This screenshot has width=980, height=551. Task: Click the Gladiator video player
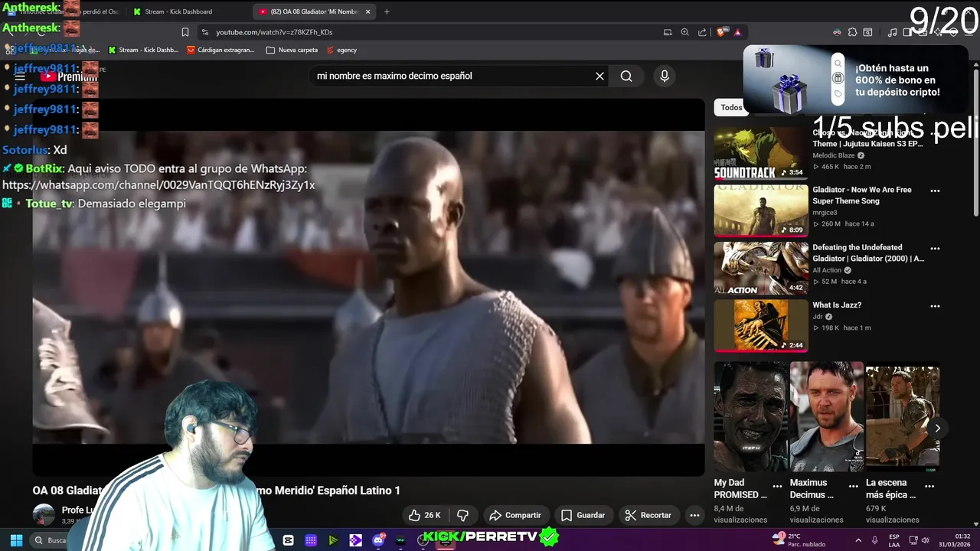368,287
